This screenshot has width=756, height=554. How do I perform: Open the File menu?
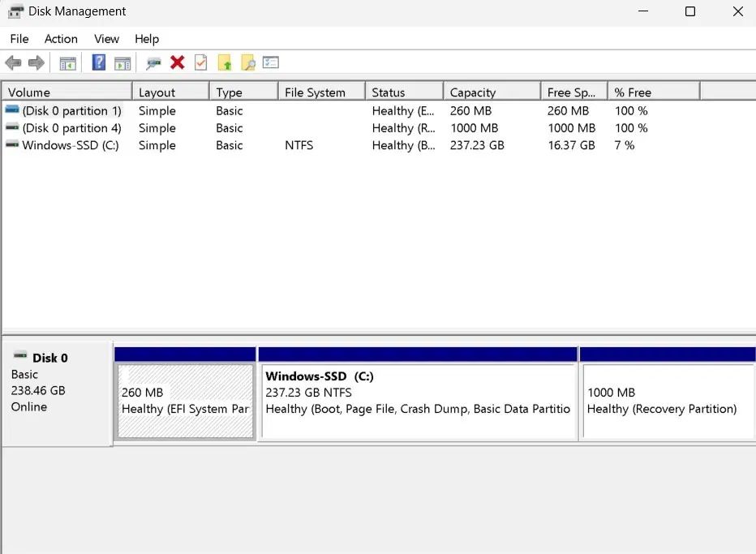coord(19,39)
